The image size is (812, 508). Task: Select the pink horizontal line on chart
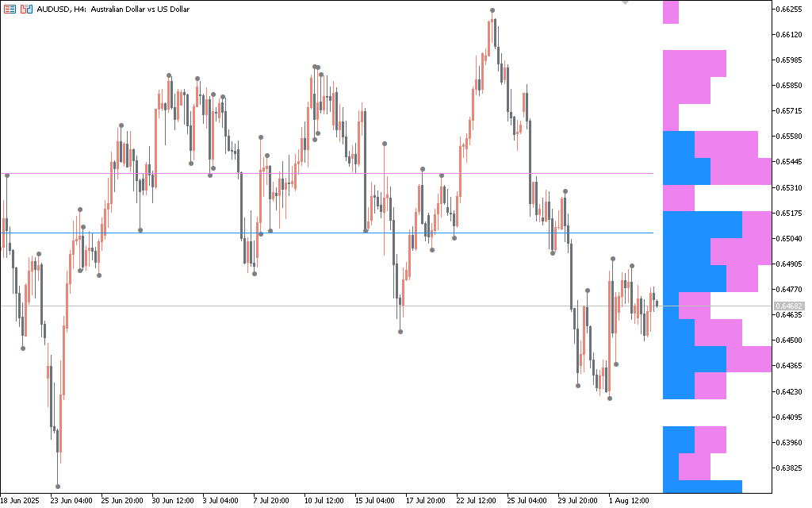pyautogui.click(x=317, y=173)
